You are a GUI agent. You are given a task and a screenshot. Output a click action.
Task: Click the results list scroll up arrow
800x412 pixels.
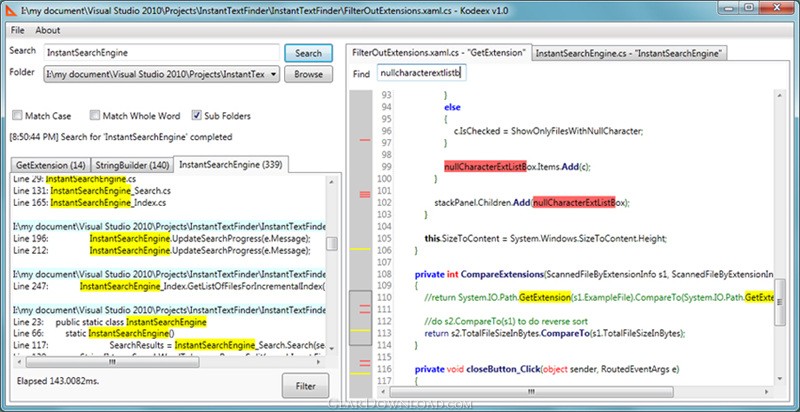[x=332, y=182]
